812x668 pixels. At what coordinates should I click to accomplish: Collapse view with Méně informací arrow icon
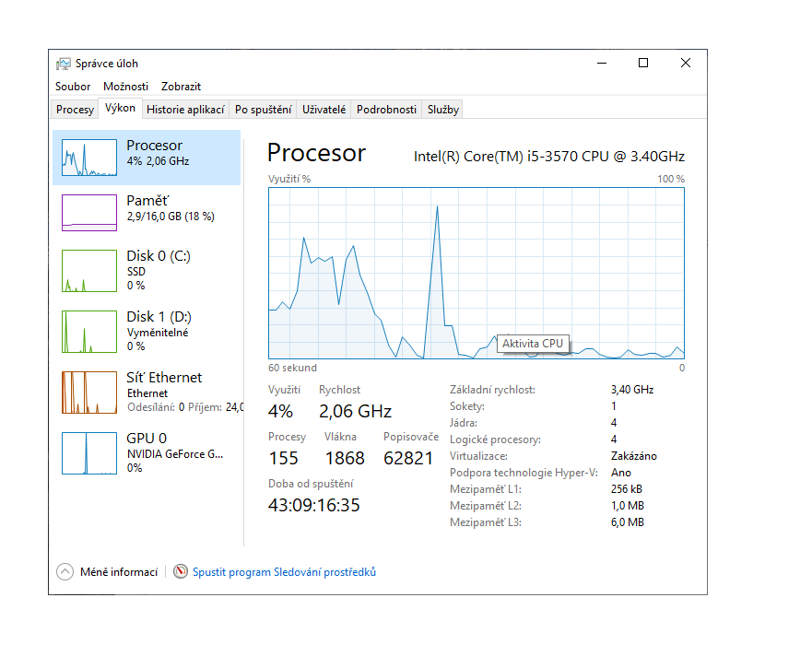click(65, 571)
